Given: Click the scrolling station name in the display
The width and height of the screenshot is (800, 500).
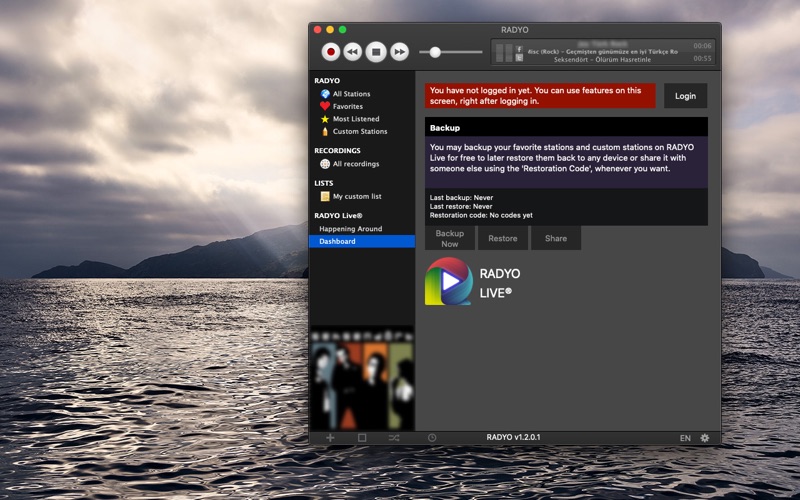Looking at the screenshot, I should coord(603,52).
